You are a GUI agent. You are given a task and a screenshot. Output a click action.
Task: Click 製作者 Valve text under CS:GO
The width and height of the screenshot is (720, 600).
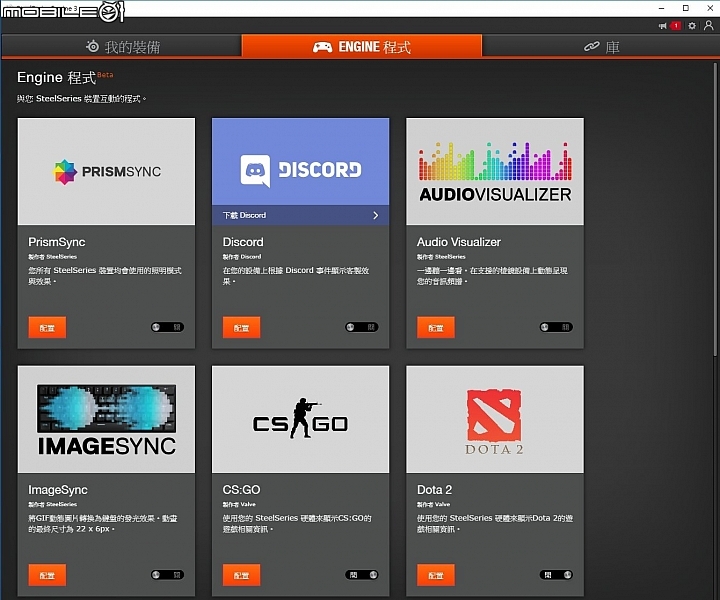click(239, 504)
